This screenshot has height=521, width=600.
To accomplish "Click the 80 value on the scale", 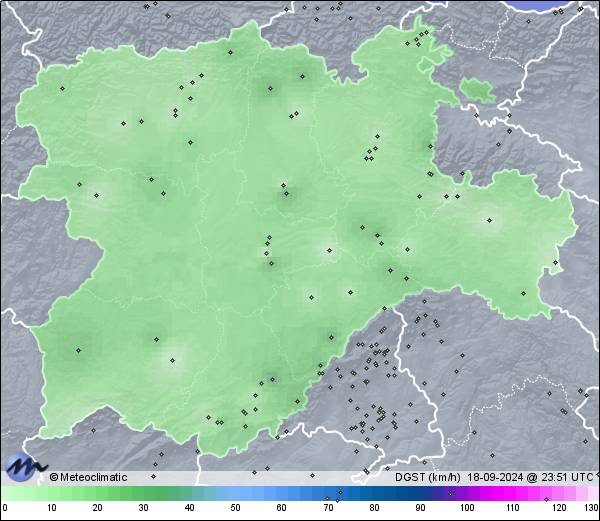I will pyautogui.click(x=374, y=508).
